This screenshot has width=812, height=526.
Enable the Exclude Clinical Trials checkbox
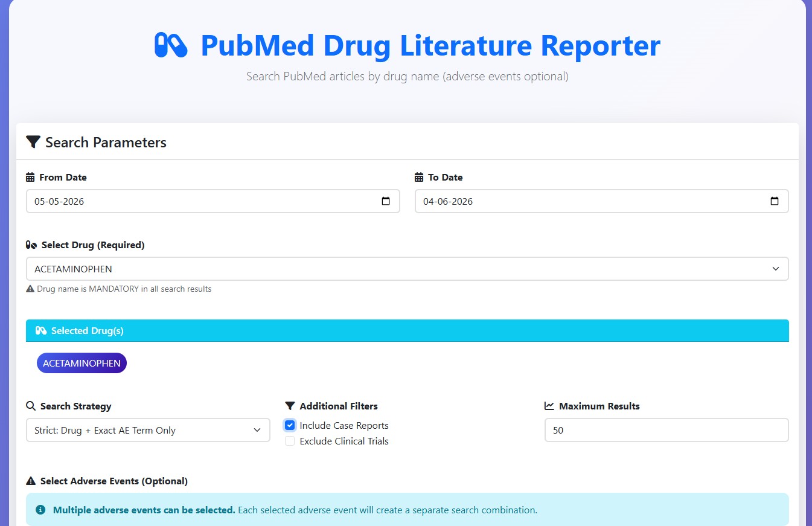pyautogui.click(x=290, y=441)
